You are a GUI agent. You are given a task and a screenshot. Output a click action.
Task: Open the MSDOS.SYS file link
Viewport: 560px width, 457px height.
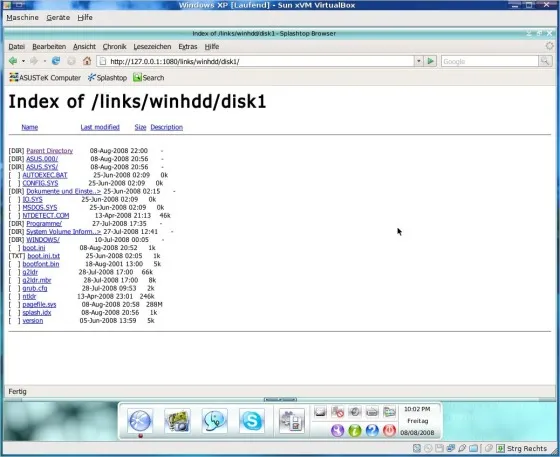[x=40, y=207]
